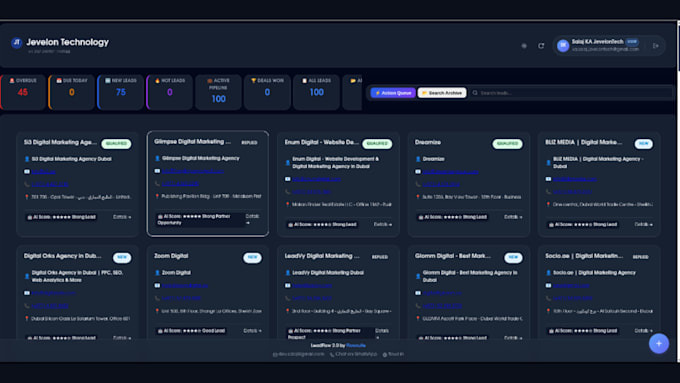680x383 pixels.
Task: Expand Details on the Dreamize card
Action: coord(513,217)
